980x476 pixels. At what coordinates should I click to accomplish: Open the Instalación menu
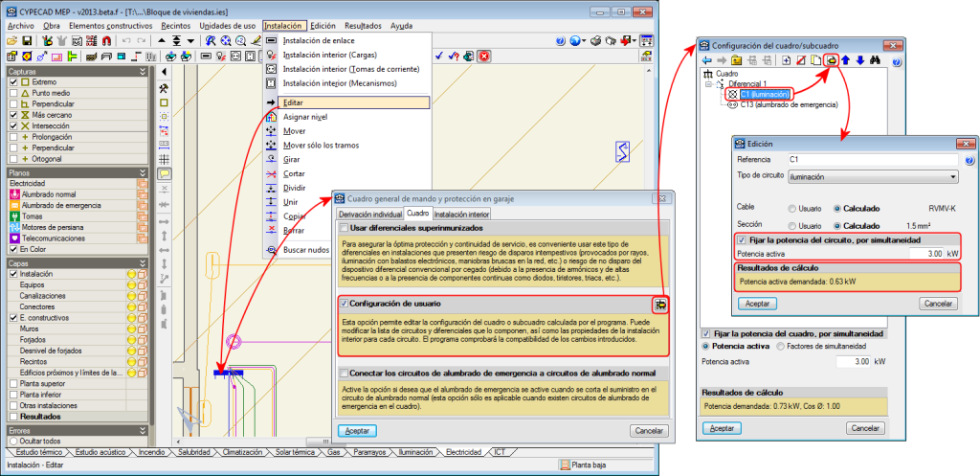285,26
